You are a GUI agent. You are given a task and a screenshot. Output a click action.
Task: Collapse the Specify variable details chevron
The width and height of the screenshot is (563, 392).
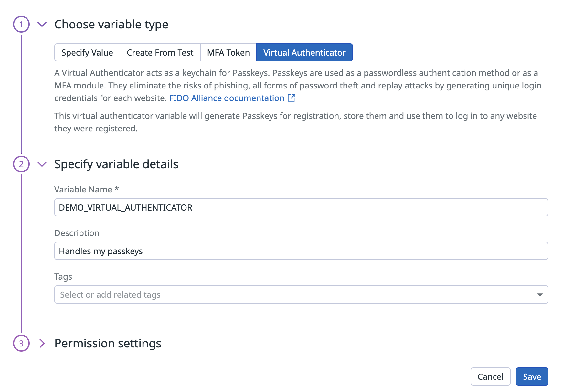42,164
